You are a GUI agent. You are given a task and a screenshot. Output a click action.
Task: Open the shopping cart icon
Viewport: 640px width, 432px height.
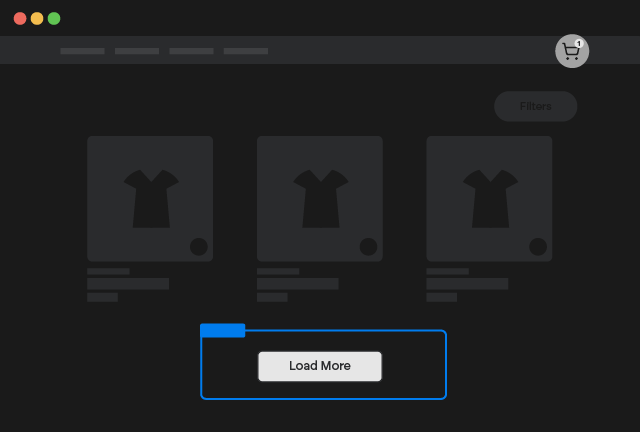(571, 51)
